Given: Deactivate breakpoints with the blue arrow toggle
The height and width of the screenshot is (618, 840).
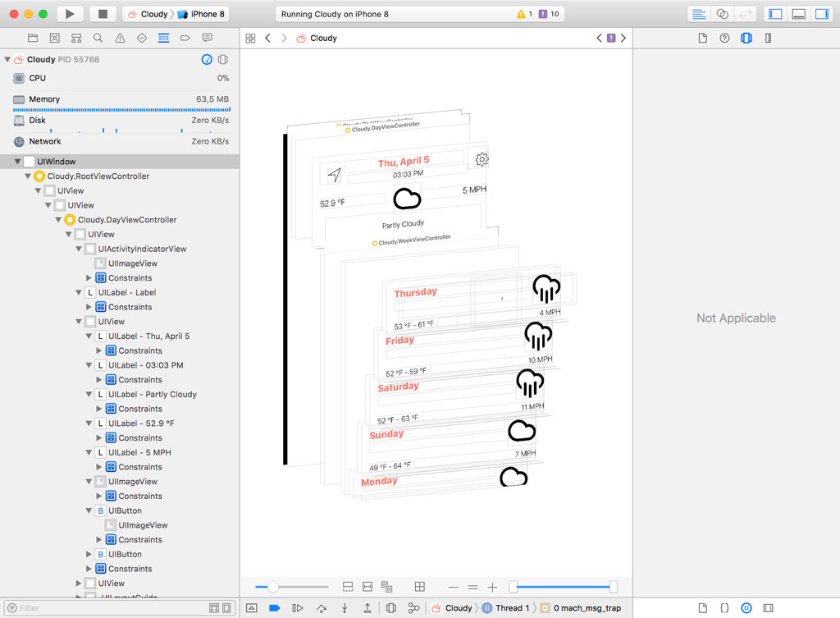Looking at the screenshot, I should (x=274, y=607).
